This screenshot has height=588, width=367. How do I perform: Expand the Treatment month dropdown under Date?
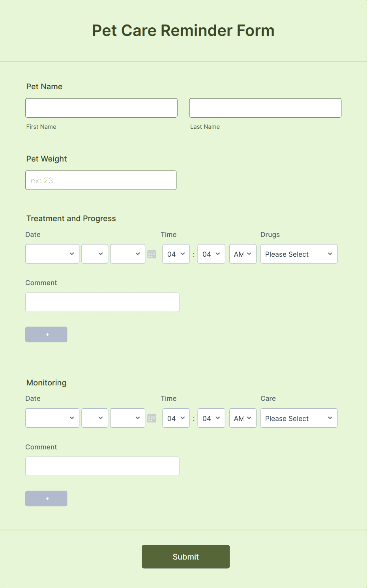(52, 254)
